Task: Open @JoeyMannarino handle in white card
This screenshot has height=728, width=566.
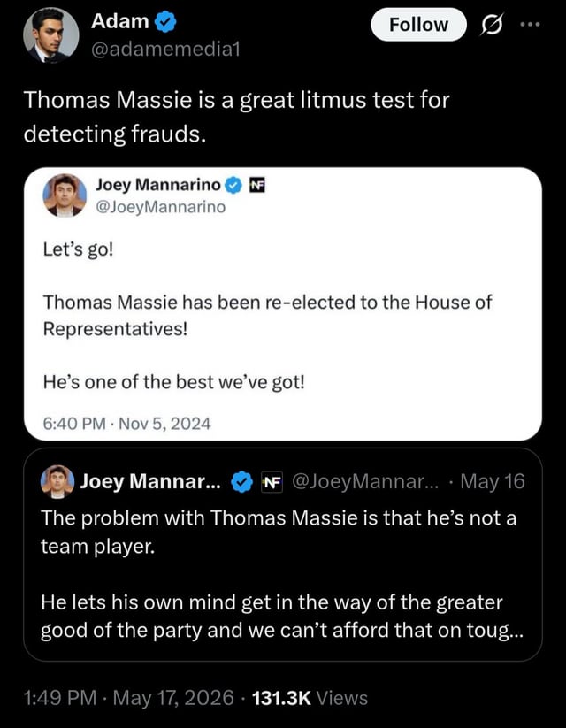Action: tap(161, 207)
